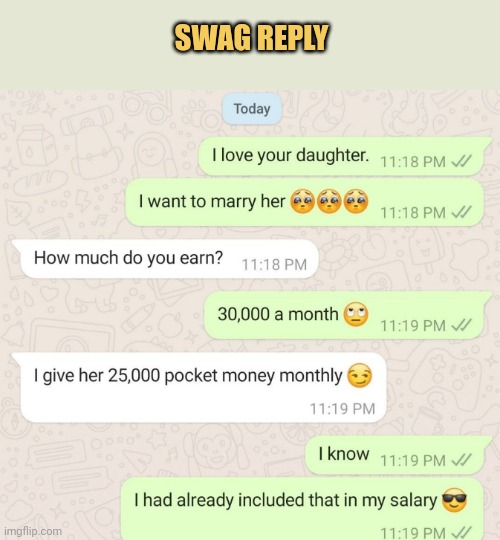Click the 'SWAG REPLY' title text
The image size is (500, 540).
(251, 38)
